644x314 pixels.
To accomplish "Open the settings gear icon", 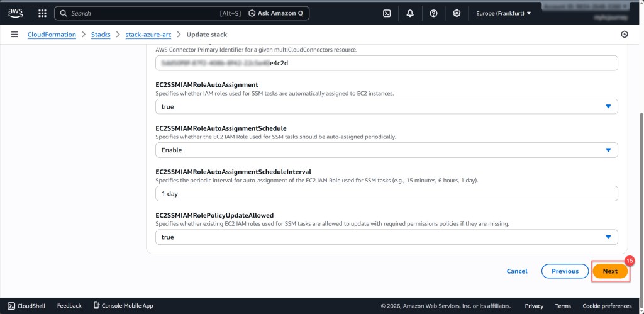I will 457,13.
